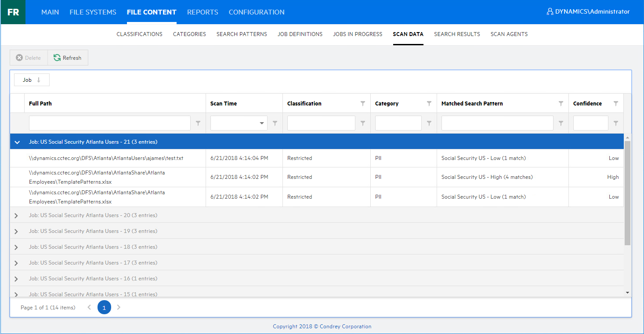Screen dimensions: 644x334
Task: Expand the Atlanta Users - 20 job group
Action: (16, 216)
